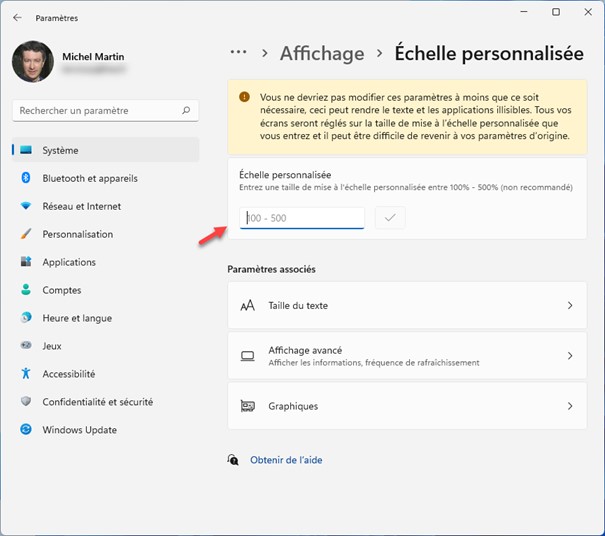Open the Affichage avancé row chevron
605x536 pixels.
[x=570, y=356]
